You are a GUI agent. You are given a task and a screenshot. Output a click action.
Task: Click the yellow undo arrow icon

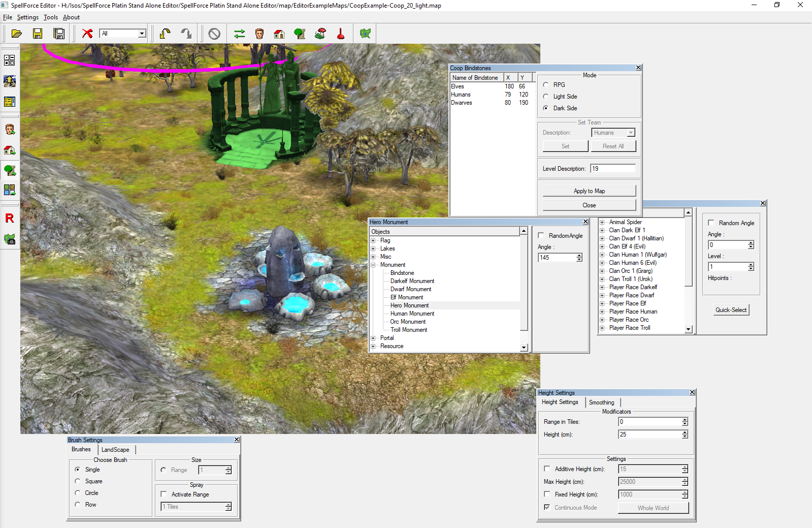coord(165,34)
